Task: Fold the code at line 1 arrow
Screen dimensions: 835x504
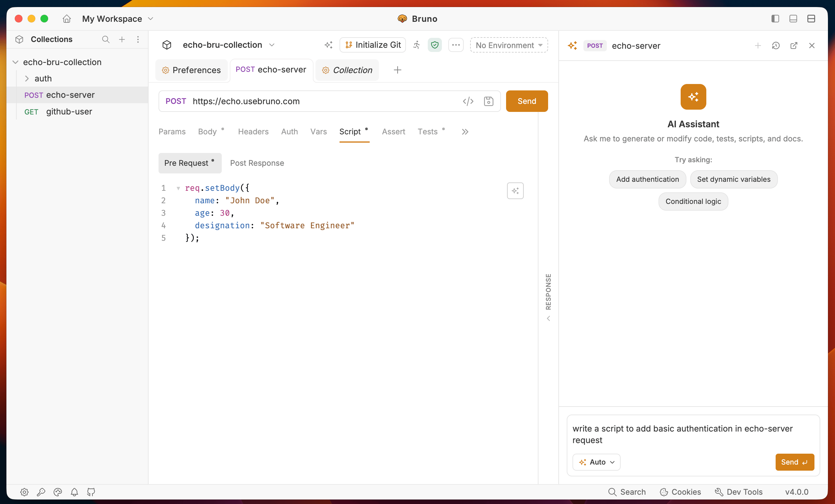Action: tap(178, 188)
